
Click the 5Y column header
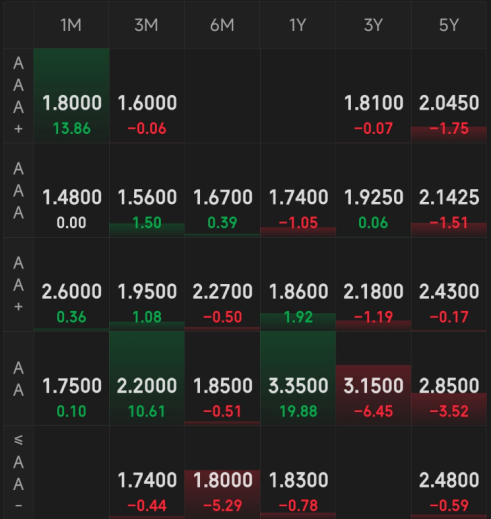[449, 25]
